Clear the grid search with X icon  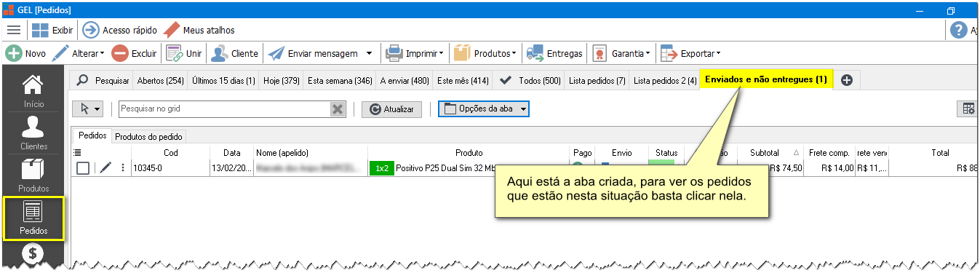pyautogui.click(x=338, y=109)
